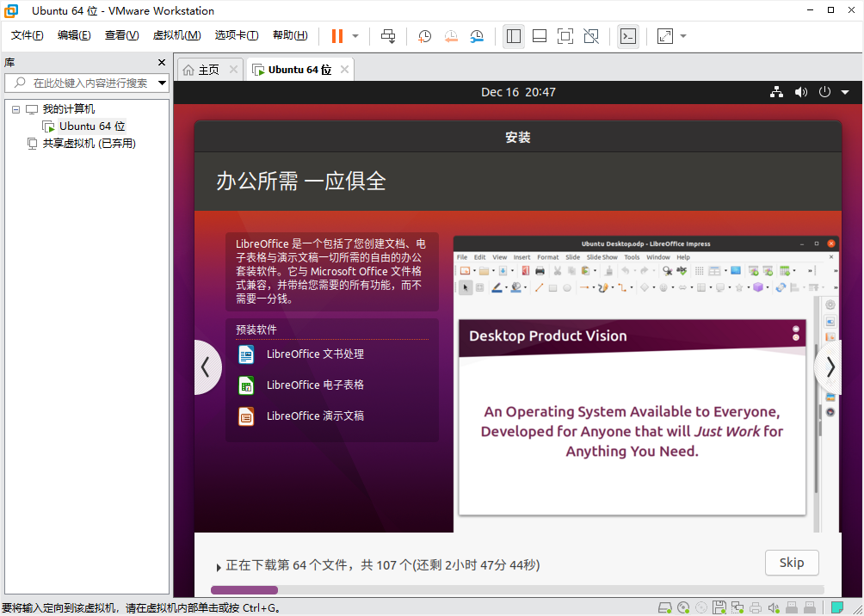Click the Ubuntu volume icon in top bar
The image size is (864, 616).
800,92
